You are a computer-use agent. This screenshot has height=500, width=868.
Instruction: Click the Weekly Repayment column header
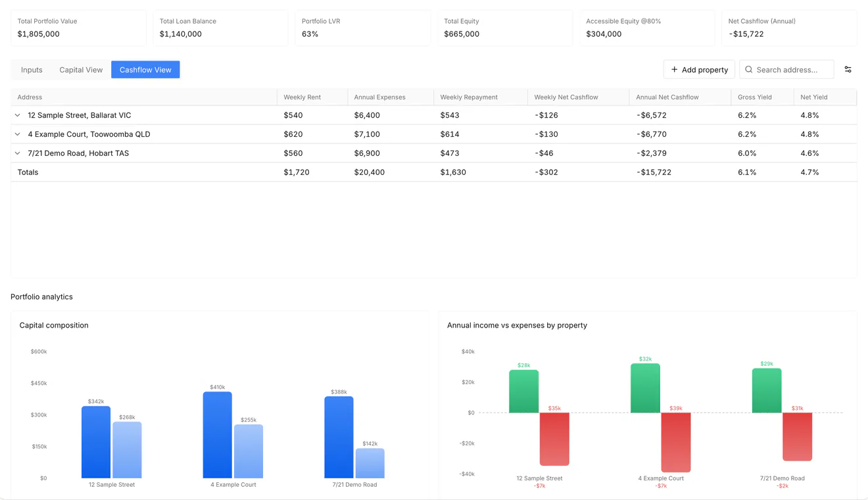[481, 97]
